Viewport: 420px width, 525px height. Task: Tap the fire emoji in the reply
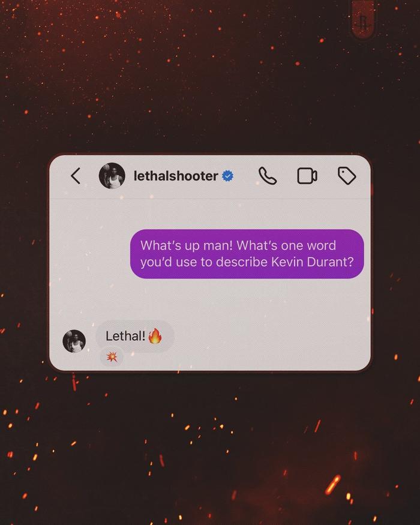pyautogui.click(x=155, y=336)
